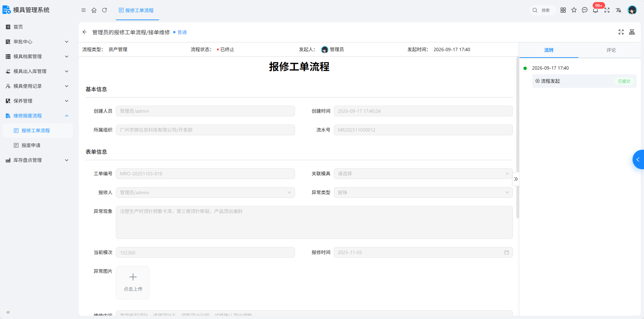Click the refresh page icon
644x319 pixels.
[x=104, y=10]
